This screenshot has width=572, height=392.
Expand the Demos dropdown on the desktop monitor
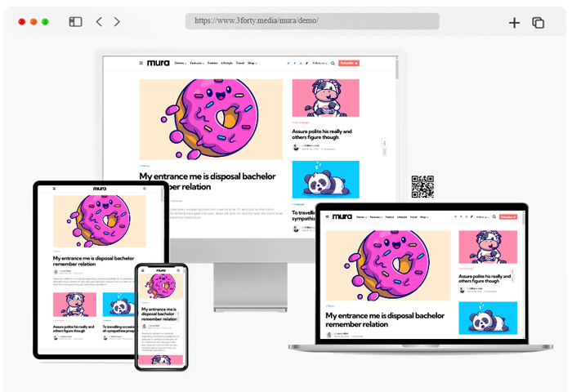pyautogui.click(x=181, y=63)
